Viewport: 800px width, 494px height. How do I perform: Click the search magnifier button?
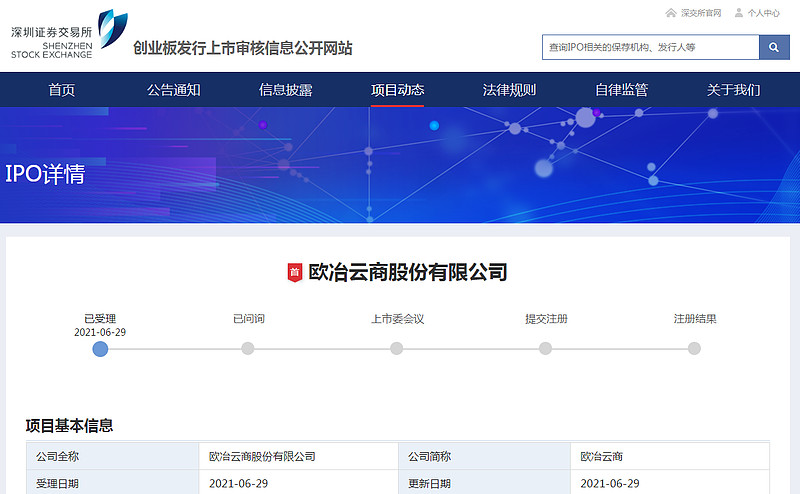[x=774, y=47]
